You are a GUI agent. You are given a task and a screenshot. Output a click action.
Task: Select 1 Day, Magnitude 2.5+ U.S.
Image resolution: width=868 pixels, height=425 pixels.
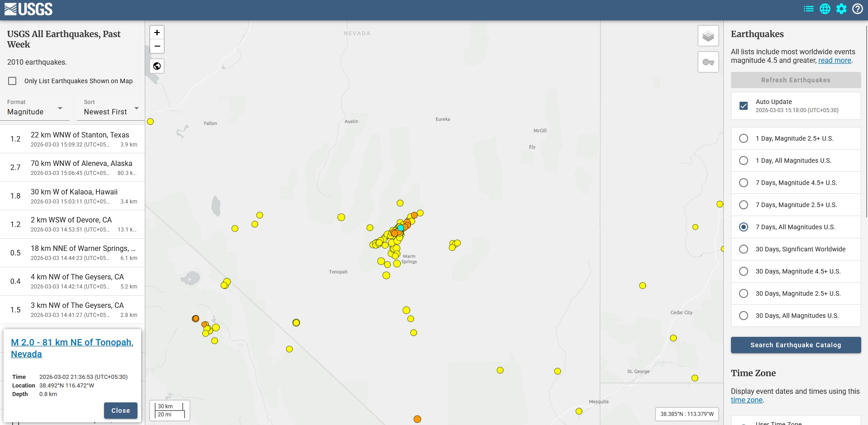pyautogui.click(x=796, y=138)
